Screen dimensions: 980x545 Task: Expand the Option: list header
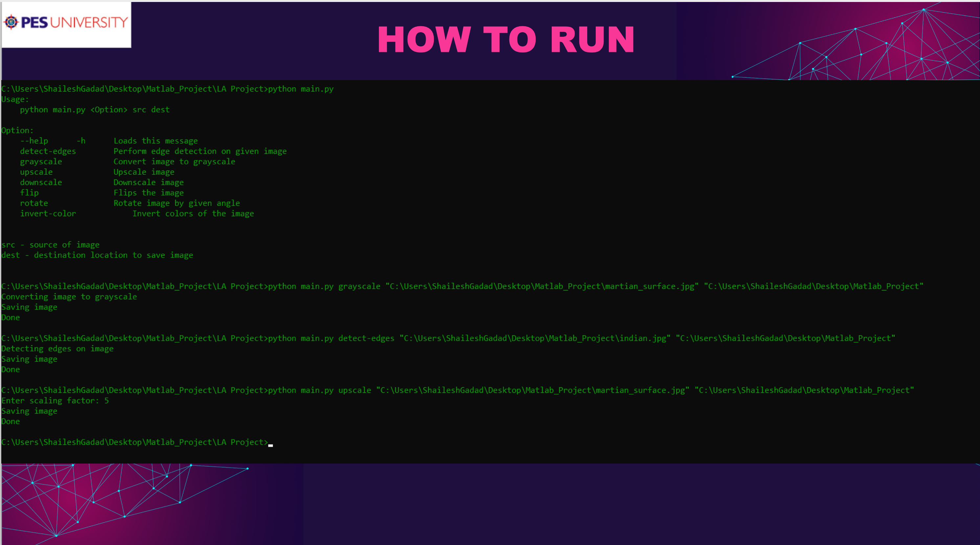17,130
